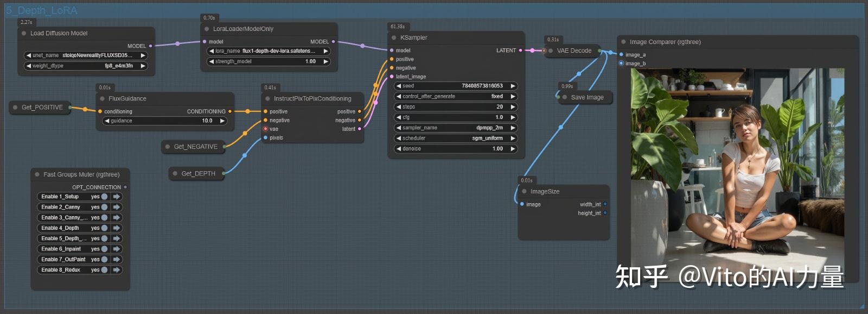This screenshot has height=314, width=868.
Task: Open the sampler_name dropdown in KSampler
Action: [455, 128]
